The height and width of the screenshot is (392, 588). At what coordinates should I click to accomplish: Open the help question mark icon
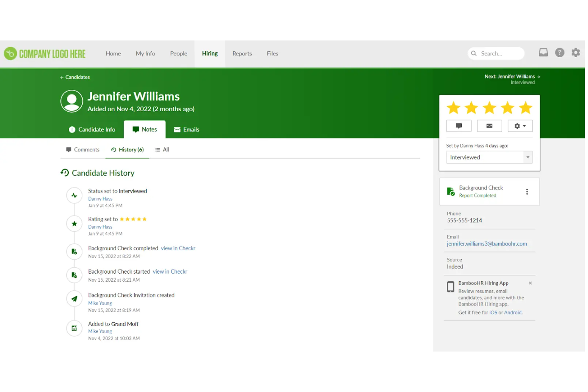(x=560, y=52)
